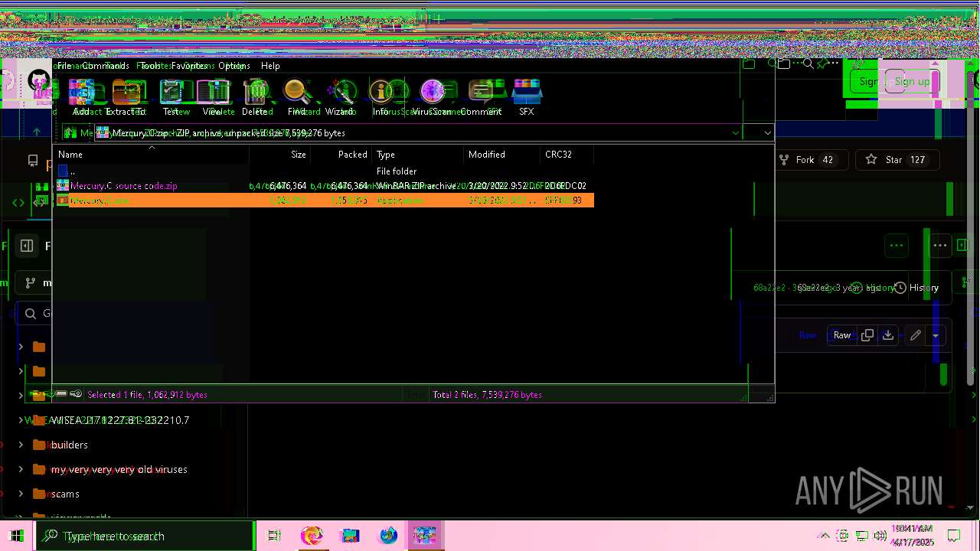Image resolution: width=980 pixels, height=551 pixels.
Task: Open the File menu in WinRAR
Action: pyautogui.click(x=64, y=66)
